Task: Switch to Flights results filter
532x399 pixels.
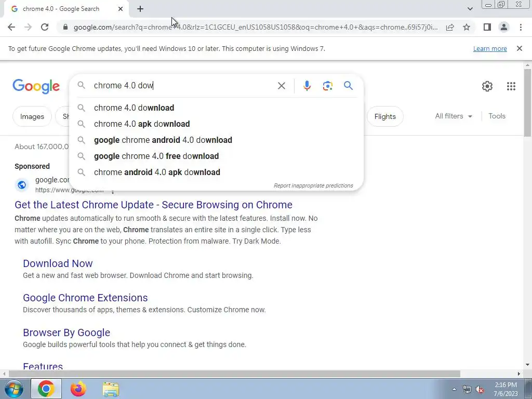Action: coord(385,116)
